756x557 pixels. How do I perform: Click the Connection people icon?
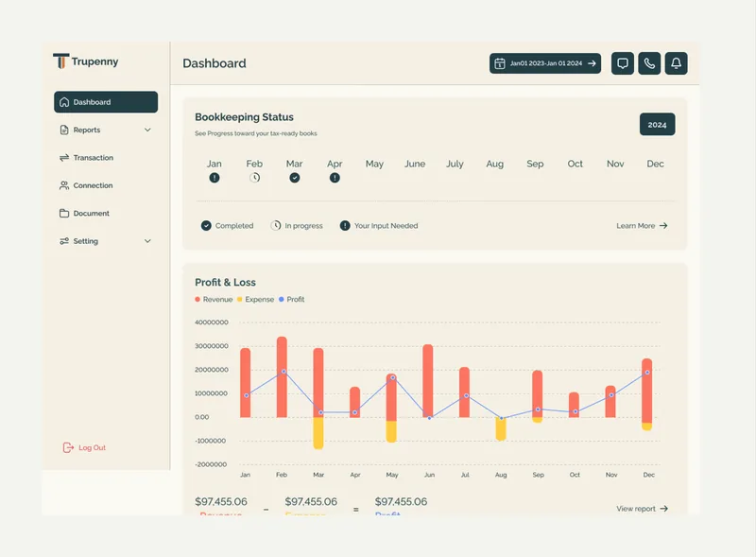click(x=64, y=185)
